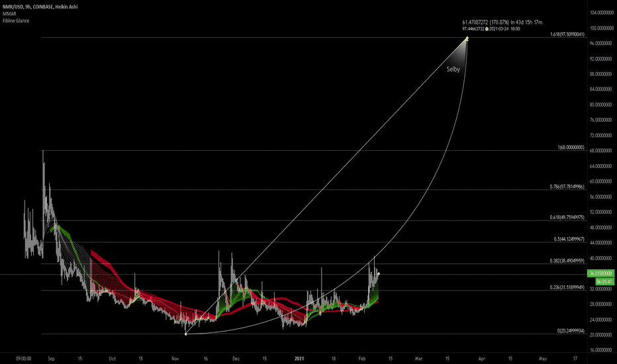The width and height of the screenshot is (617, 364).
Task: Click 24.00000000 on the price axis
Action: pyautogui.click(x=601, y=320)
